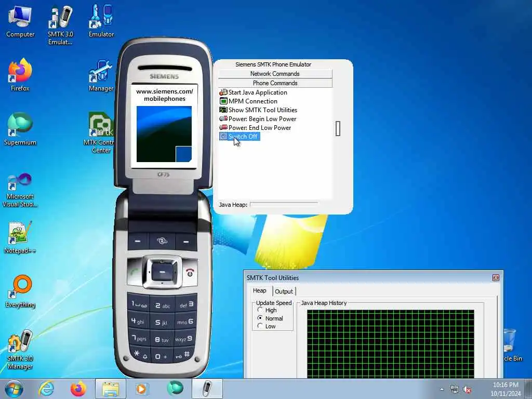Tap the hash key on keypad

click(x=184, y=355)
